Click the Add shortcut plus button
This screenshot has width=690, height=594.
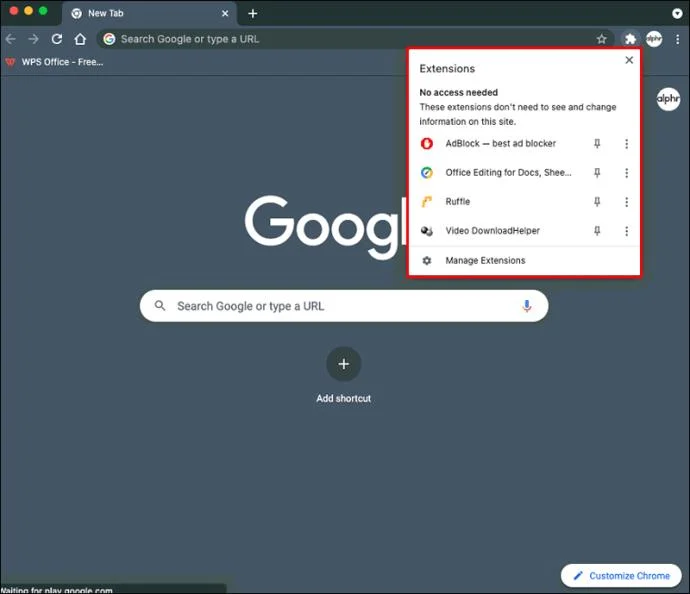(344, 364)
